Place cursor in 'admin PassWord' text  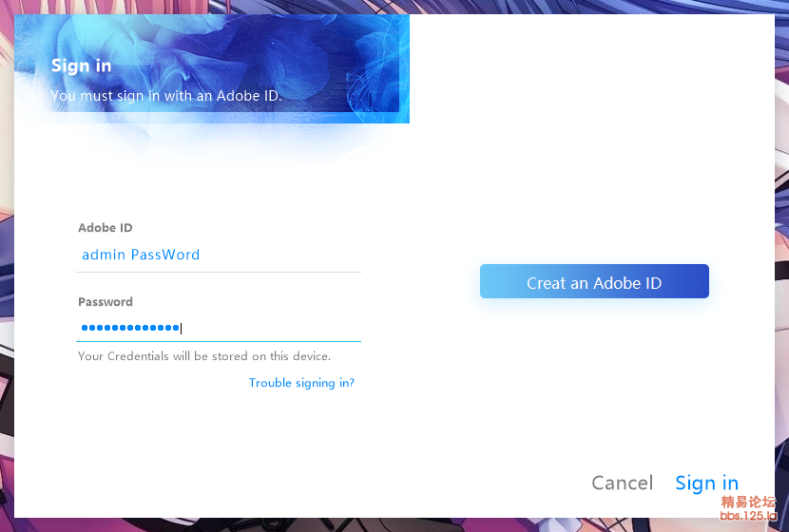(x=141, y=255)
